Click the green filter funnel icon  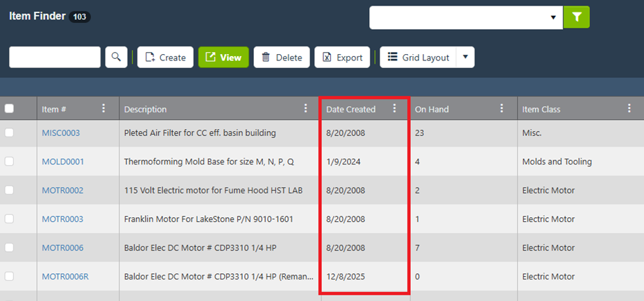point(576,17)
